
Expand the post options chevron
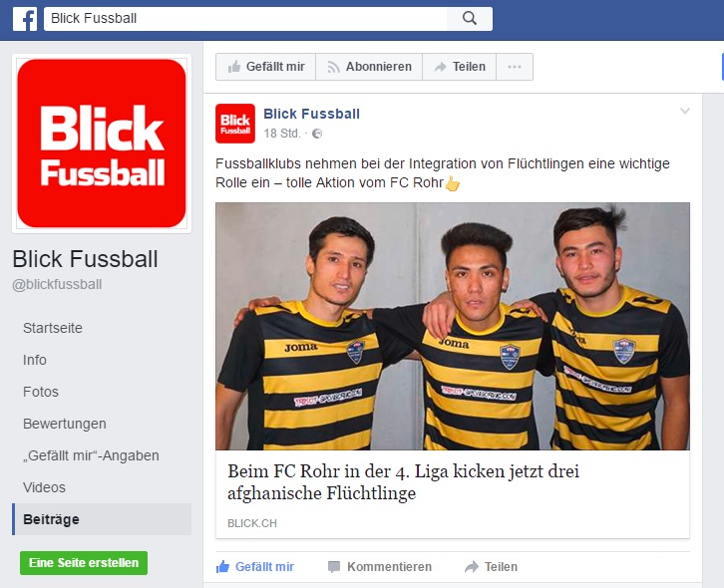point(685,111)
